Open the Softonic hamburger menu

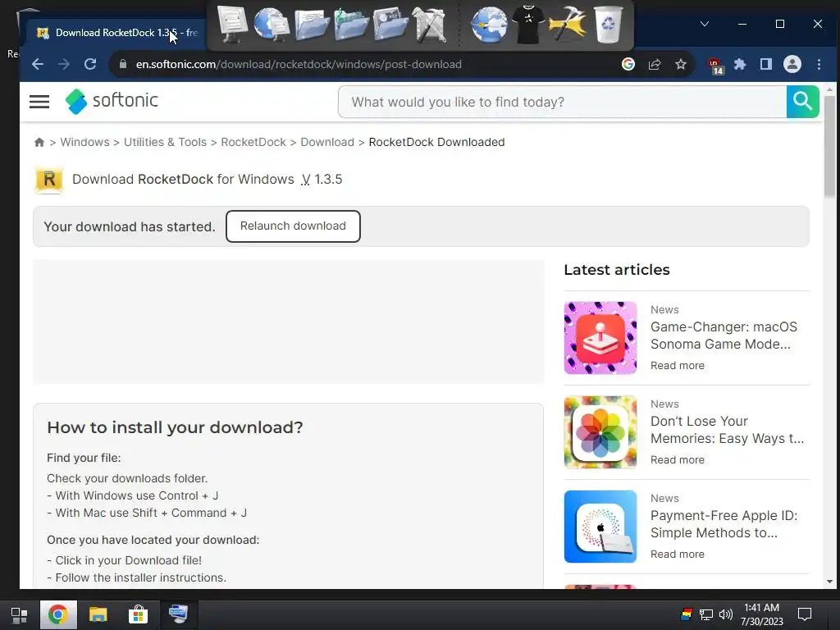pos(39,101)
